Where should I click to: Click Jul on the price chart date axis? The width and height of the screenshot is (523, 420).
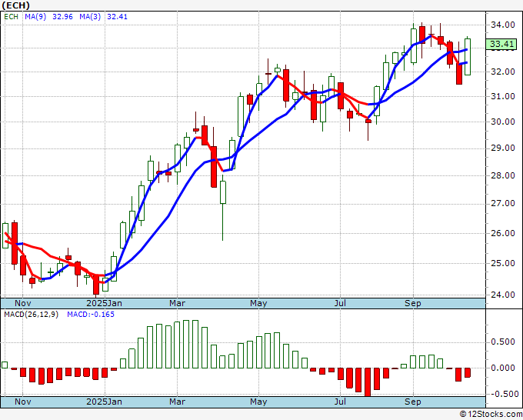pyautogui.click(x=340, y=303)
